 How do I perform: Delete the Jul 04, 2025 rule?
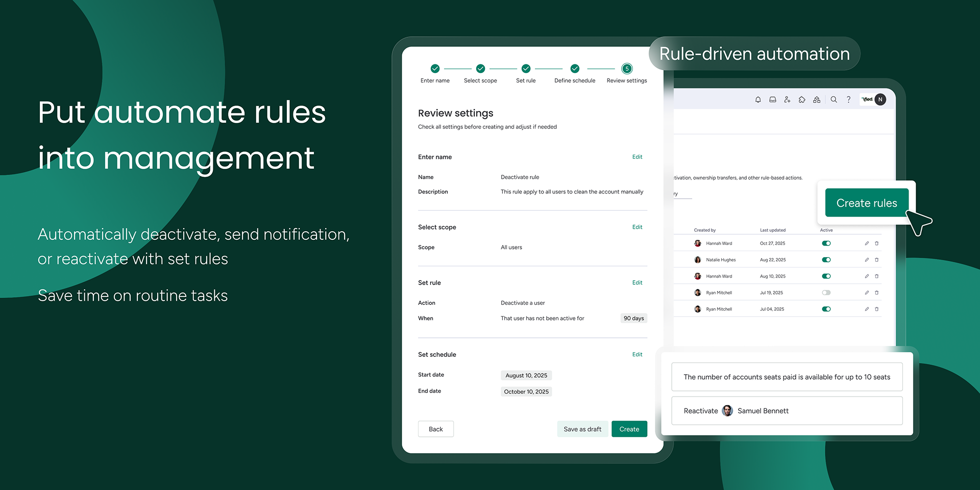[877, 309]
